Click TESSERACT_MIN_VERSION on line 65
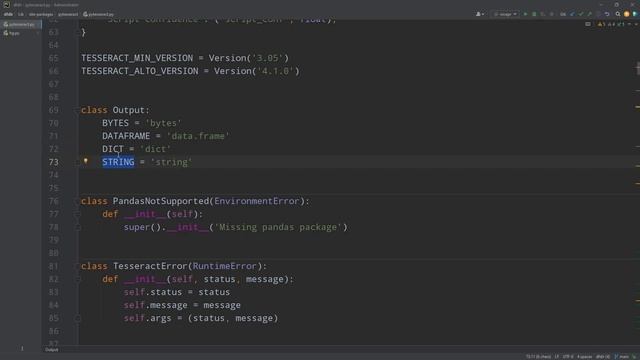The width and height of the screenshot is (640, 360). (137, 58)
